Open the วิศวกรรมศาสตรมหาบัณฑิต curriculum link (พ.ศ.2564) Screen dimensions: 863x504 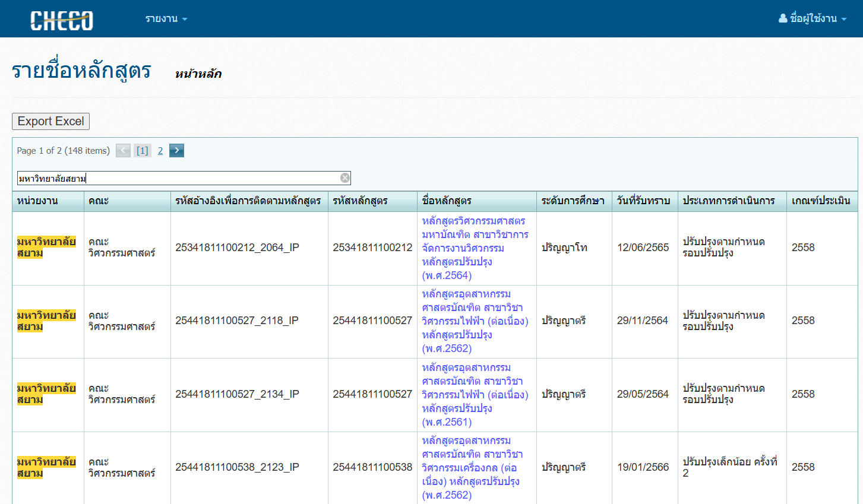point(475,248)
